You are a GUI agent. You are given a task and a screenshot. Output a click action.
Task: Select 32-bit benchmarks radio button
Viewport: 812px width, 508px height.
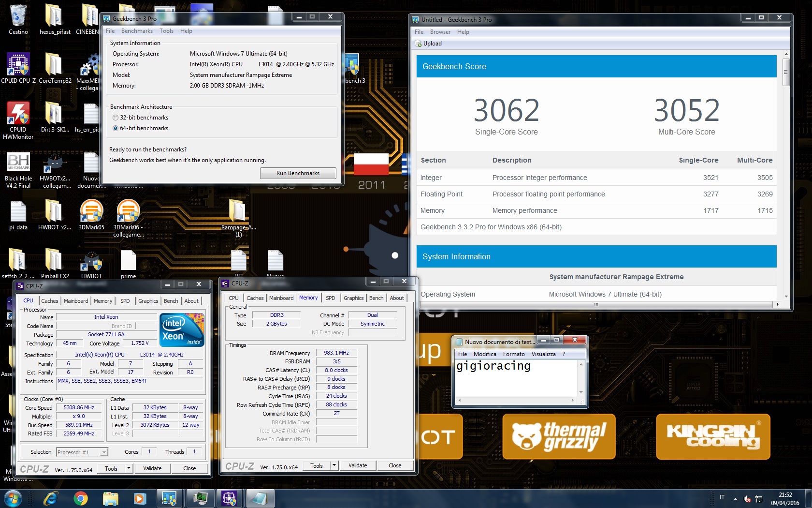116,118
